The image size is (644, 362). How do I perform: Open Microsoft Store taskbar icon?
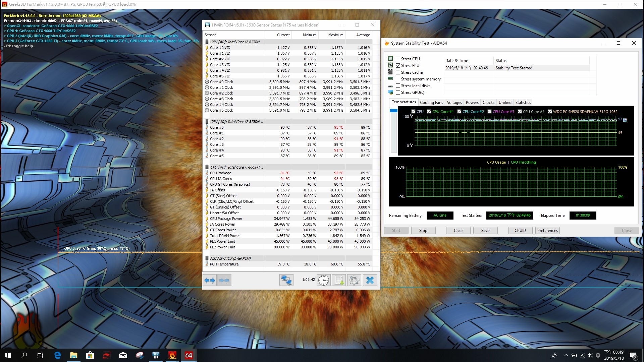click(90, 355)
